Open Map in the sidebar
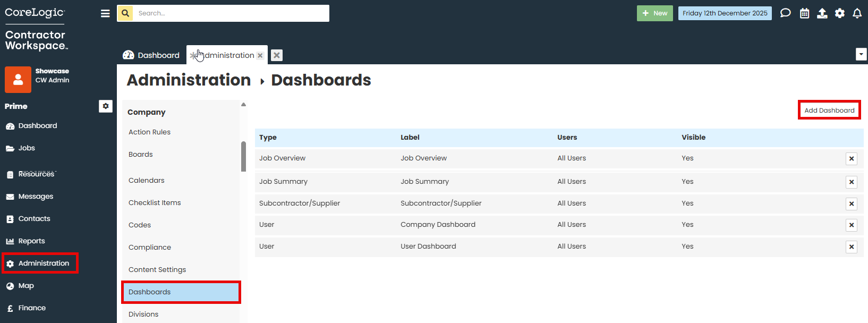868x323 pixels. pyautogui.click(x=26, y=286)
